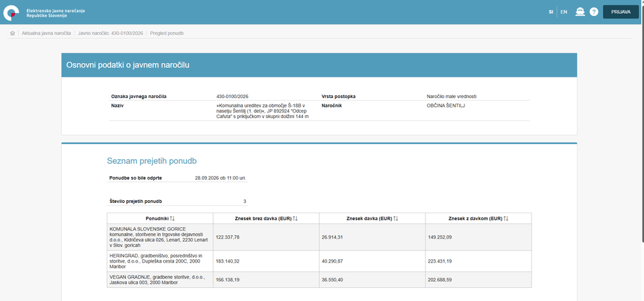Sort by Ponudniki column arrows
The height and width of the screenshot is (301, 644).
(172, 219)
